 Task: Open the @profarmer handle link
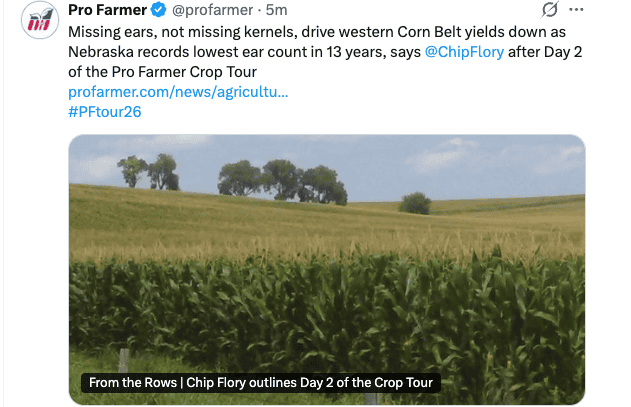212,10
